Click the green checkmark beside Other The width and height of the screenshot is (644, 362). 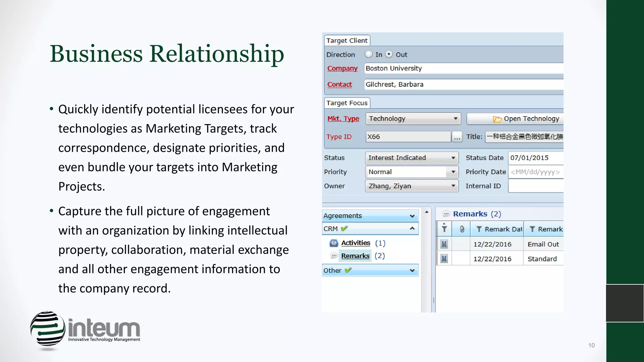coord(348,270)
